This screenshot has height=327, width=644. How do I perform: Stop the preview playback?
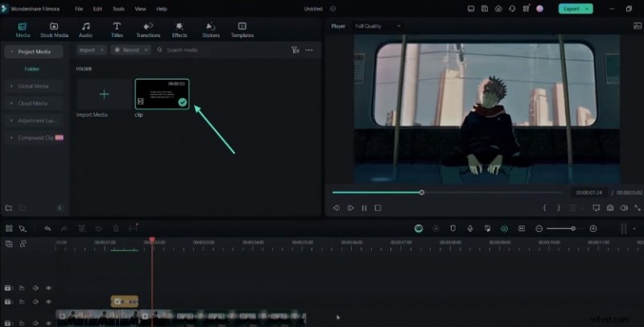point(378,208)
